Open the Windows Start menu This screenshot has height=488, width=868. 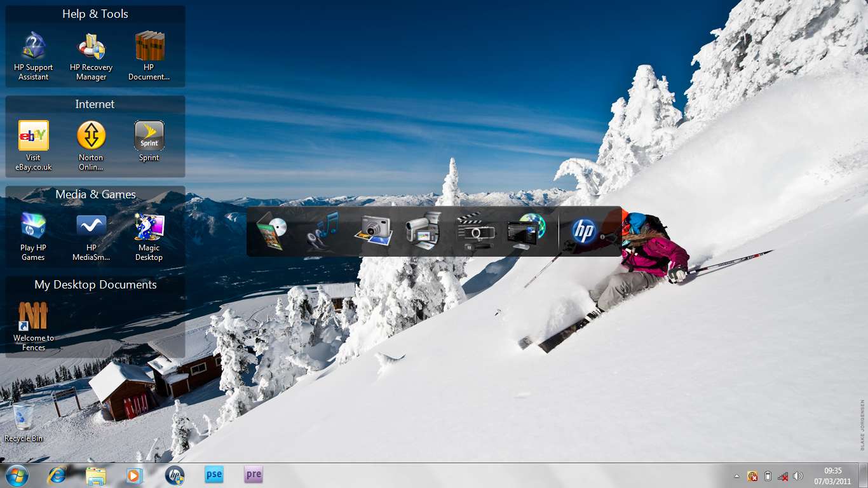point(17,475)
